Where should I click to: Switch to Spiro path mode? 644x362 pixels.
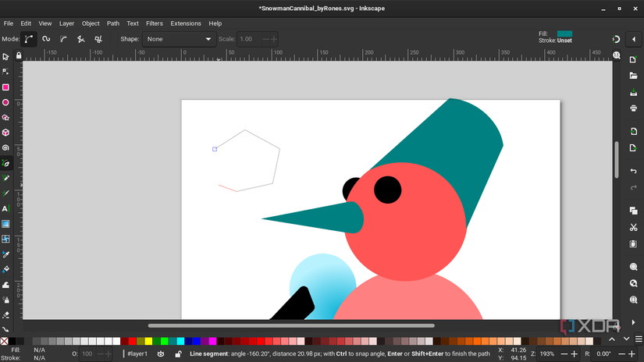tap(46, 39)
